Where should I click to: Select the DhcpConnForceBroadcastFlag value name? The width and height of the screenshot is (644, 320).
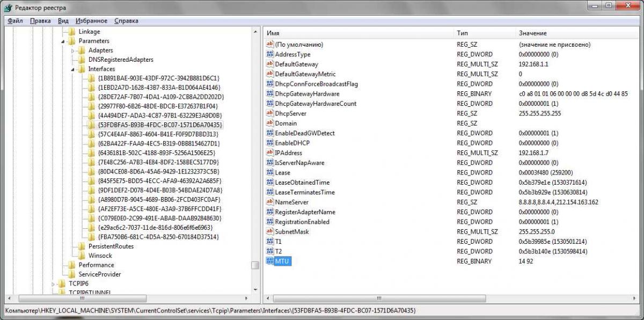[316, 84]
